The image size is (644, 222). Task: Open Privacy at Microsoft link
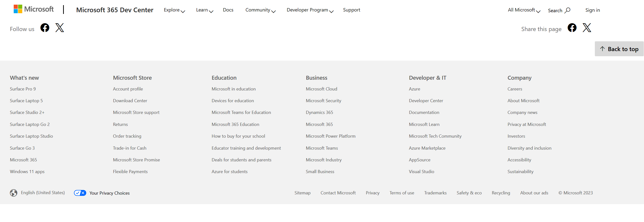pyautogui.click(x=527, y=124)
